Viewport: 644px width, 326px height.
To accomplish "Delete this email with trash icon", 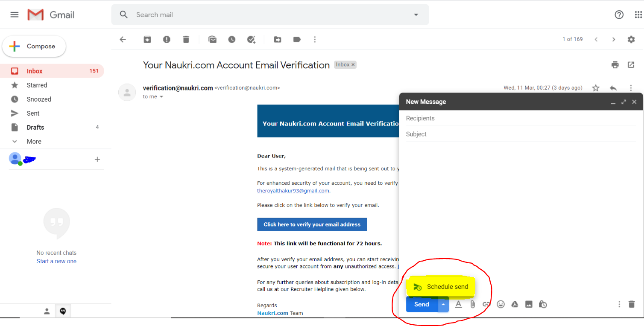I will pos(186,39).
